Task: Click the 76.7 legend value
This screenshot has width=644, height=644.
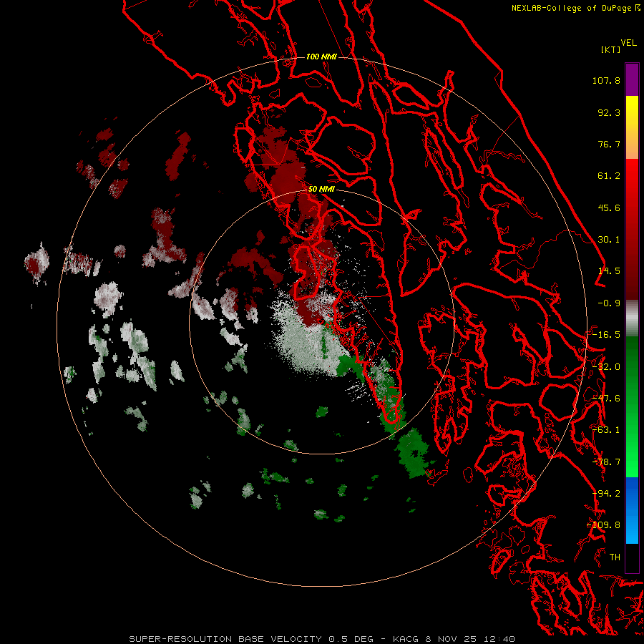Action: tap(609, 144)
